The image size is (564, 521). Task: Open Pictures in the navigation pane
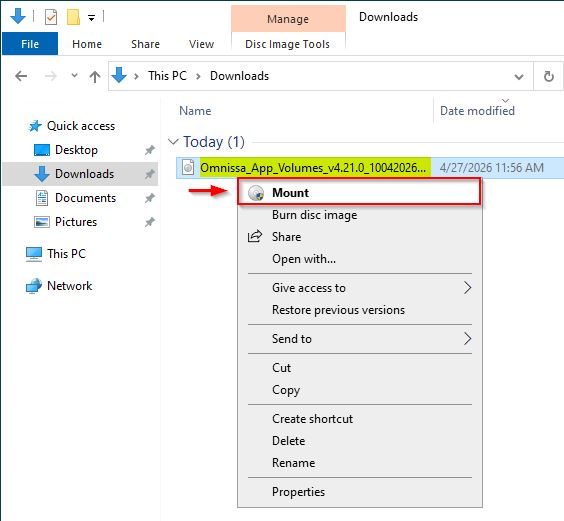(x=76, y=222)
